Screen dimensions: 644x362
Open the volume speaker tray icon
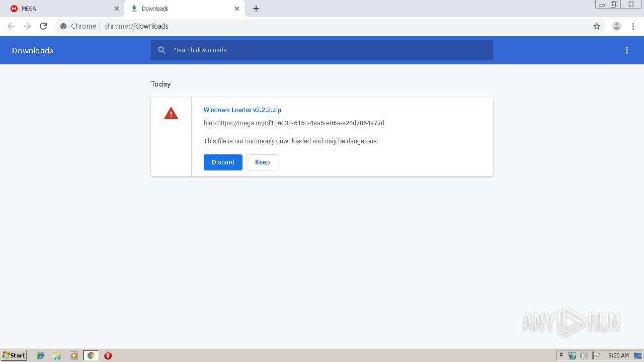(584, 355)
